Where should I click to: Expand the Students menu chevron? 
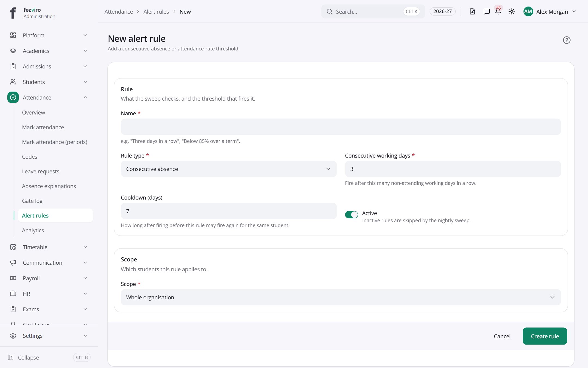85,82
